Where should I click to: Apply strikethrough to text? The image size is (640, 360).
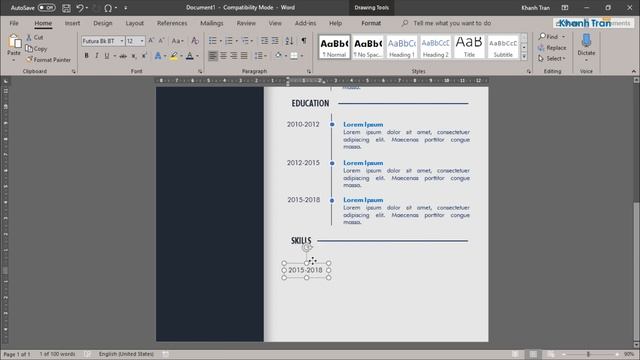(x=122, y=56)
